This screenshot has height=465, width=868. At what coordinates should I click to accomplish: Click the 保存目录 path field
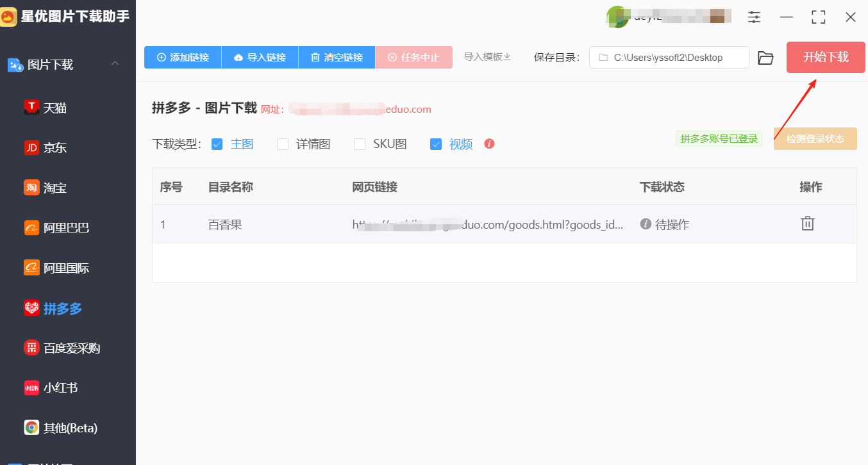[x=669, y=57]
